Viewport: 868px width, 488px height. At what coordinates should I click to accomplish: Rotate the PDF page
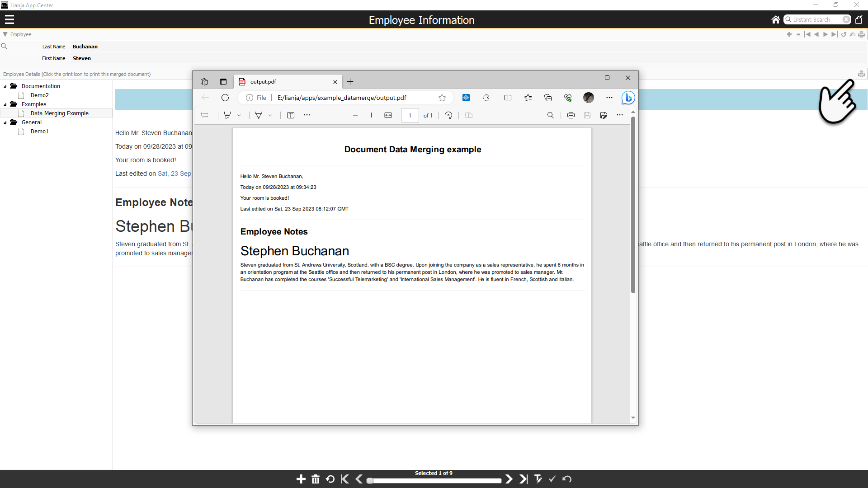pos(448,115)
